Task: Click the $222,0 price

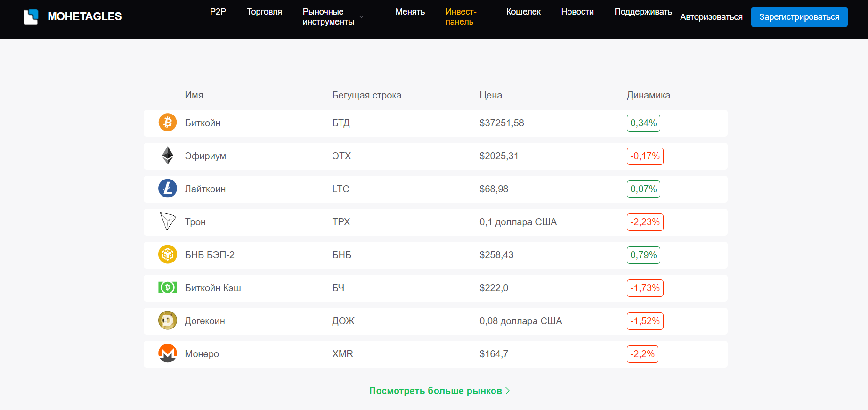Action: [494, 288]
